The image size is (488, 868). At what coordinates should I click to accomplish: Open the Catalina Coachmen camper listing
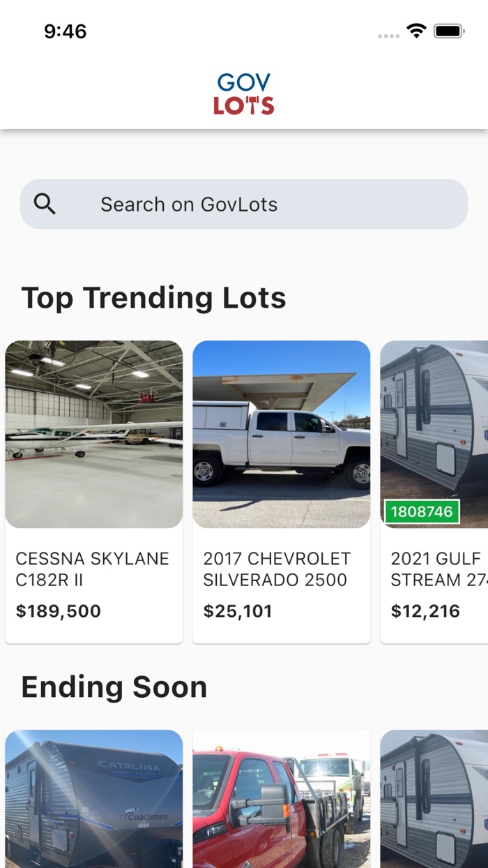(x=93, y=798)
